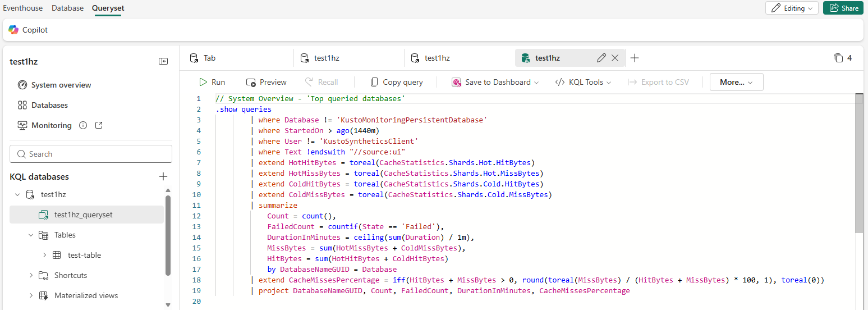
Task: Open the tabs count list icon
Action: pyautogui.click(x=838, y=58)
